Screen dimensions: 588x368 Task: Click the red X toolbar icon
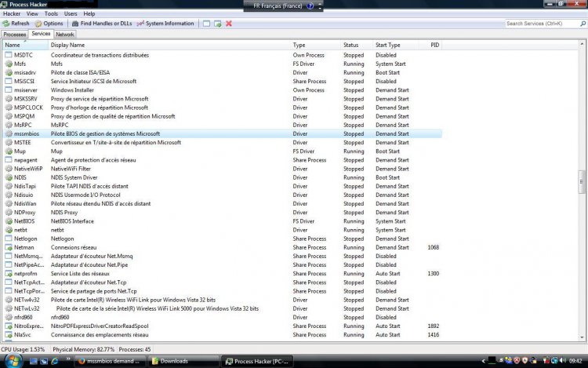(x=229, y=24)
